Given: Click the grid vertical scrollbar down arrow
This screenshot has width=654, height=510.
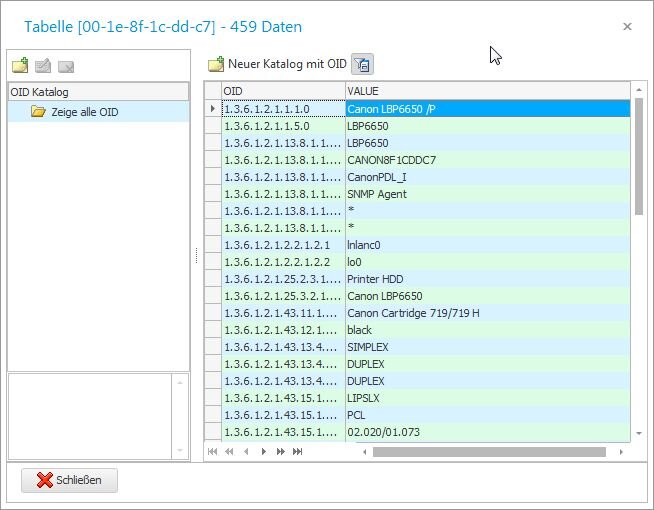Looking at the screenshot, I should click(639, 434).
